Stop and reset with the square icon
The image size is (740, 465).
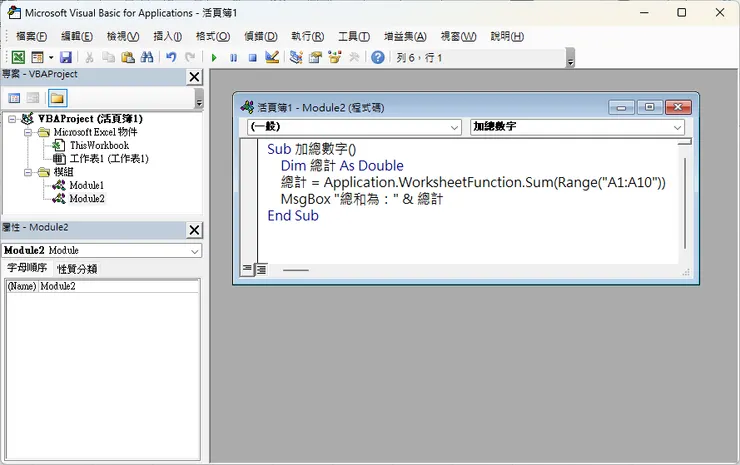[252, 58]
